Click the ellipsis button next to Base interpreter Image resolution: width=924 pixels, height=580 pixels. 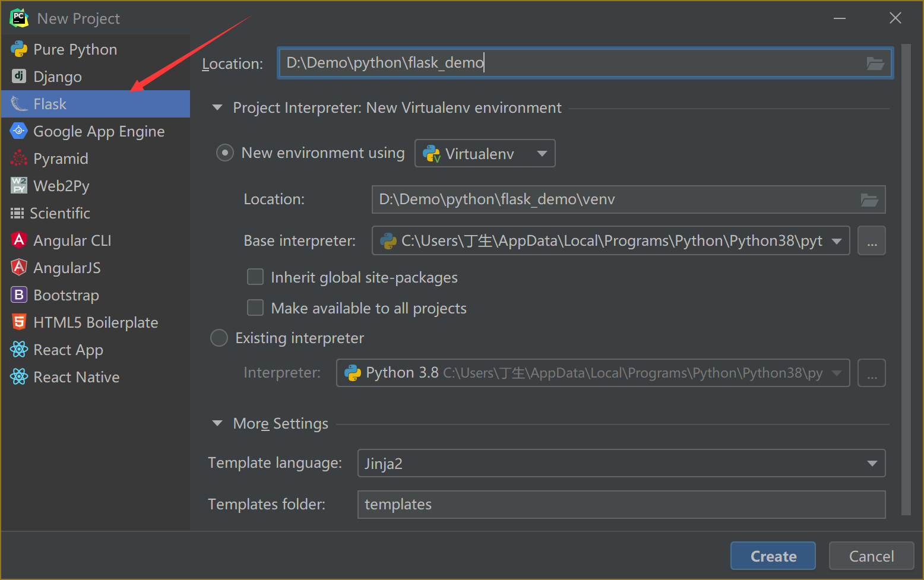coord(872,240)
